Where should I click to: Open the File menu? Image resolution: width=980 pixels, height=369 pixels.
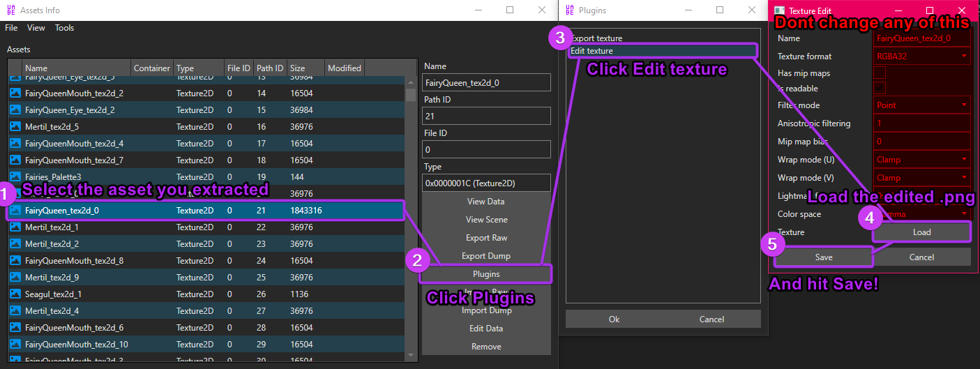11,28
